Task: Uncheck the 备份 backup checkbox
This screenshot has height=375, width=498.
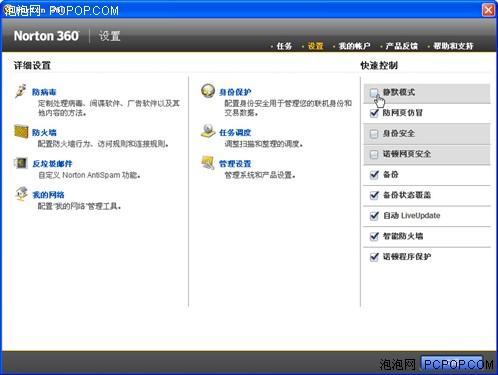Action: (374, 175)
